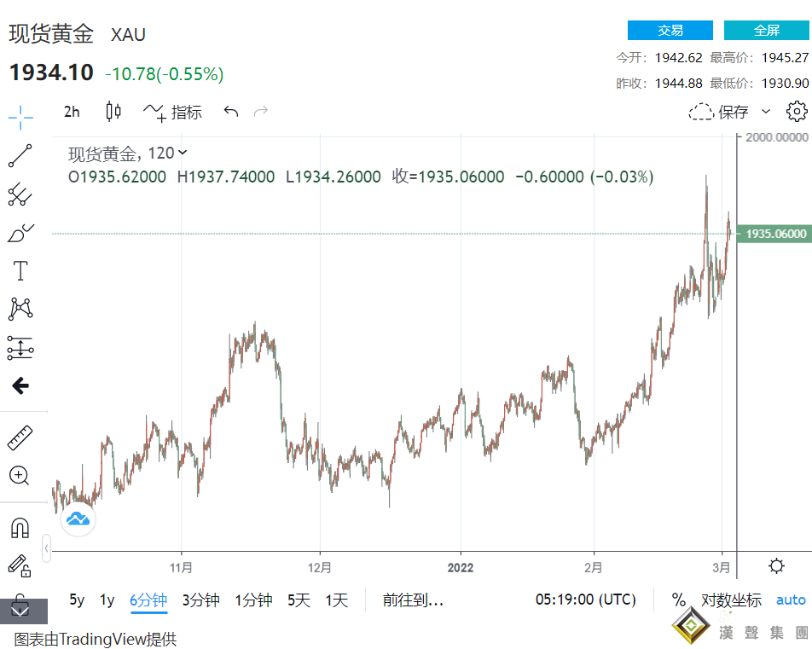Image resolution: width=812 pixels, height=649 pixels.
Task: Click the 全屏 fullscreen button
Action: tap(766, 30)
